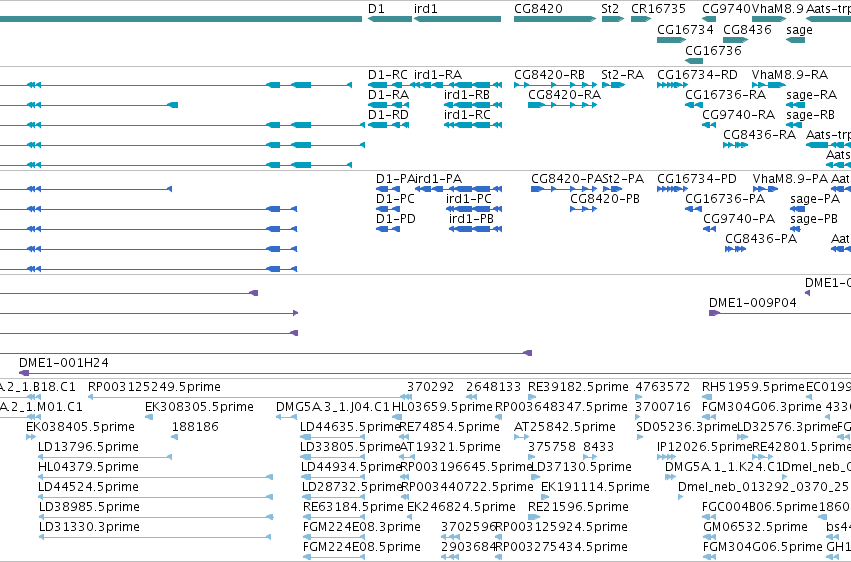The height and width of the screenshot is (562, 851).
Task: Click the CR16735 gene feature
Action: pyautogui.click(x=640, y=19)
